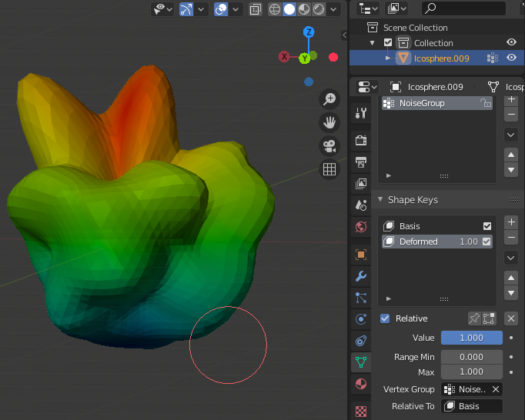The width and height of the screenshot is (525, 420).
Task: Open the Object Data properties tab
Action: [x=361, y=362]
